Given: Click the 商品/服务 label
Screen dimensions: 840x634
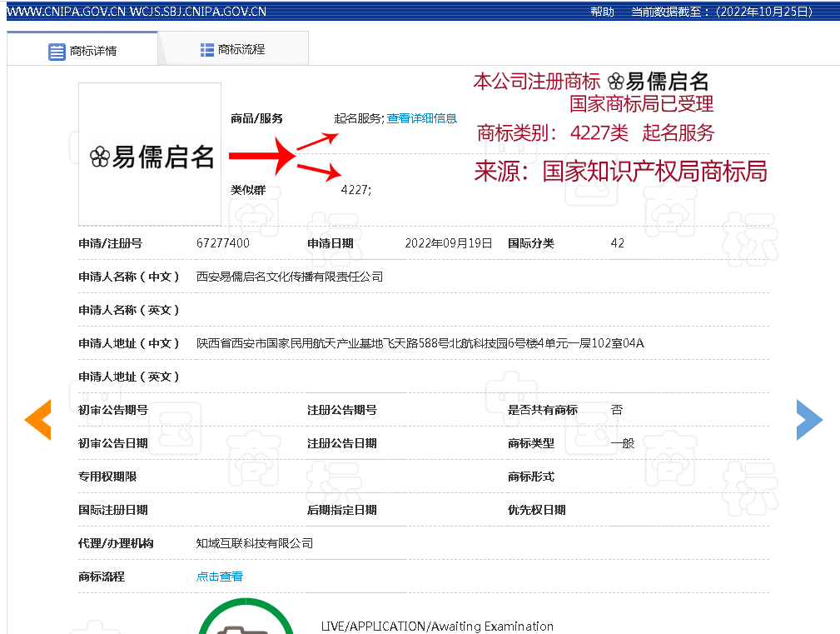Looking at the screenshot, I should point(256,118).
